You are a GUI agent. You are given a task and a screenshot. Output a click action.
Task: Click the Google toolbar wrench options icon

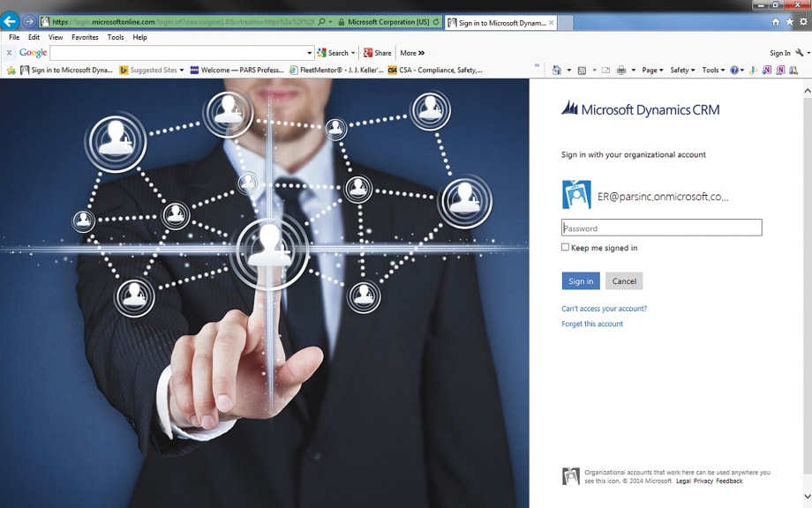[800, 53]
